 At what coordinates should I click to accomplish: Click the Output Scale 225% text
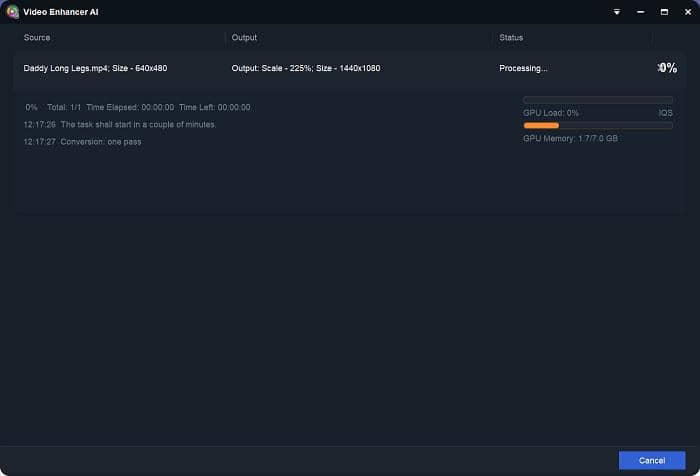[307, 68]
